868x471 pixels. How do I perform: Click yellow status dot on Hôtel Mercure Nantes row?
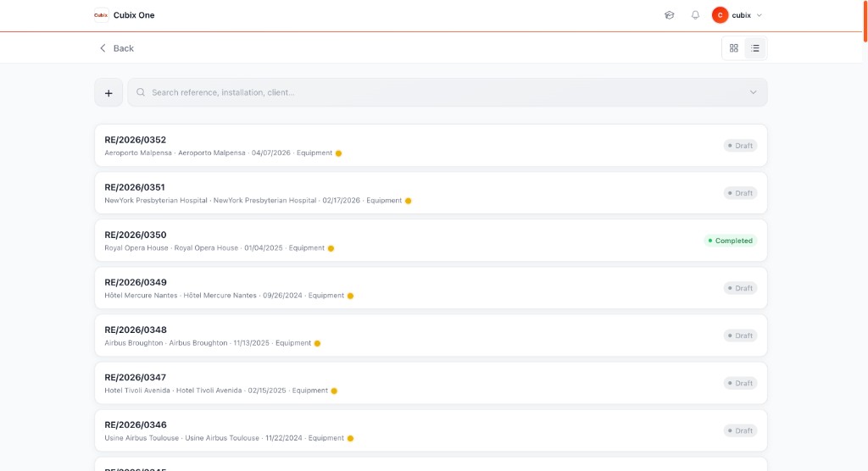click(350, 296)
